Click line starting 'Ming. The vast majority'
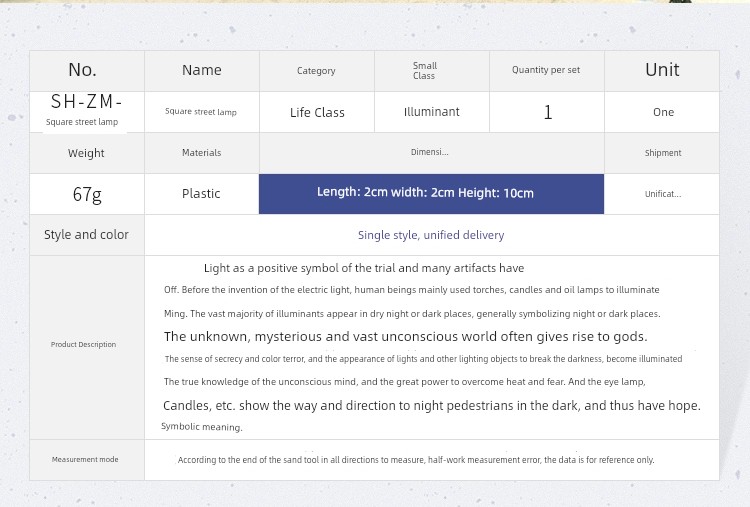 tap(412, 314)
